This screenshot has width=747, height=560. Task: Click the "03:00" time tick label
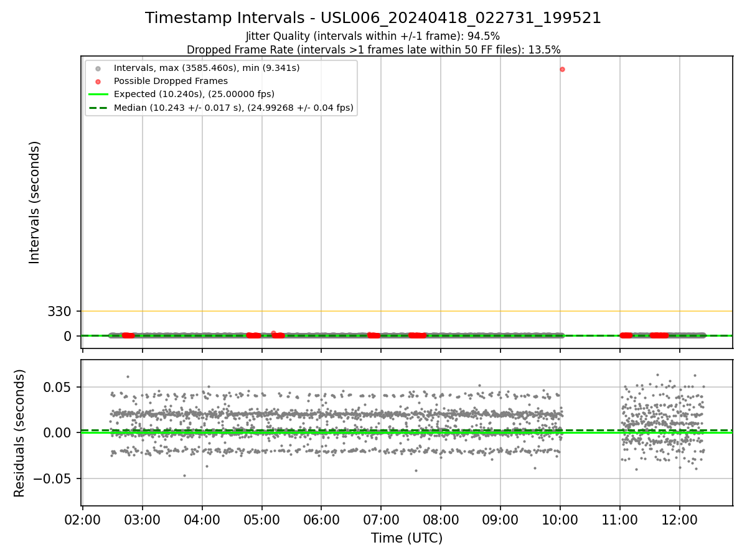click(x=143, y=519)
